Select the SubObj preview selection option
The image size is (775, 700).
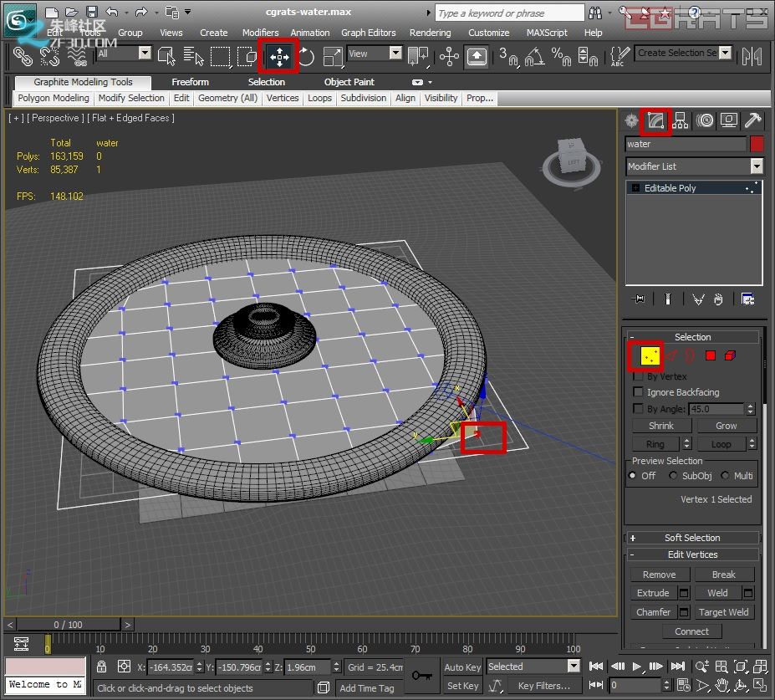click(x=673, y=476)
